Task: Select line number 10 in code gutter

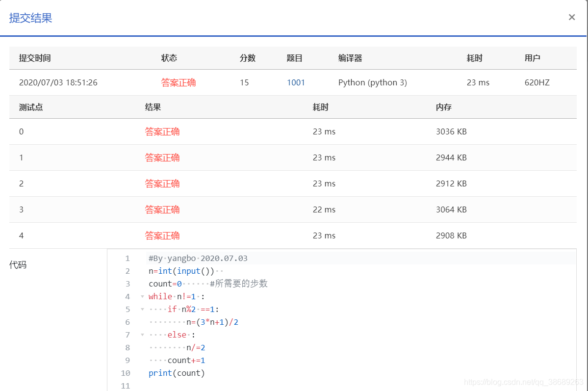Action: pyautogui.click(x=126, y=373)
